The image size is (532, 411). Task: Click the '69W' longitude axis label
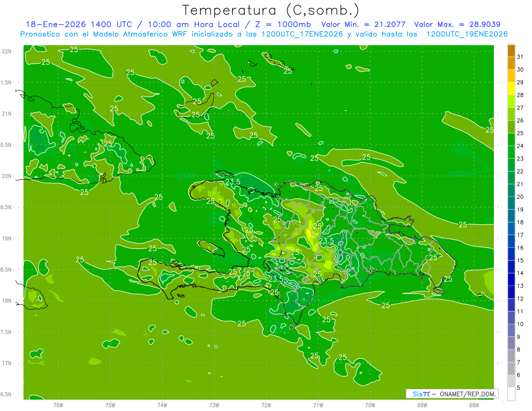(x=422, y=404)
